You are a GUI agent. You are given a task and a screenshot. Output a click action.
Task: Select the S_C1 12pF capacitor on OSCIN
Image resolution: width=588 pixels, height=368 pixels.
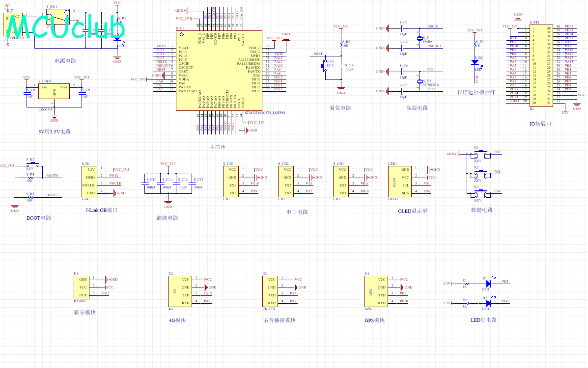click(x=402, y=28)
